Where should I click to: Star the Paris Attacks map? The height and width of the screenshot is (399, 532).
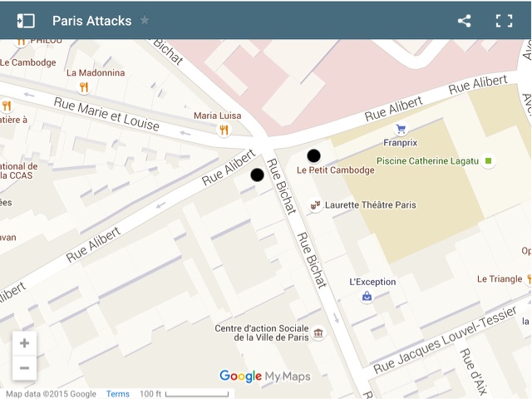tap(145, 20)
